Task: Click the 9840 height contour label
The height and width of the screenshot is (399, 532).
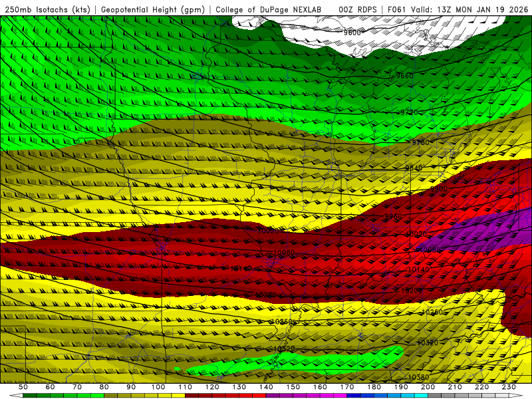Action: pyautogui.click(x=414, y=168)
